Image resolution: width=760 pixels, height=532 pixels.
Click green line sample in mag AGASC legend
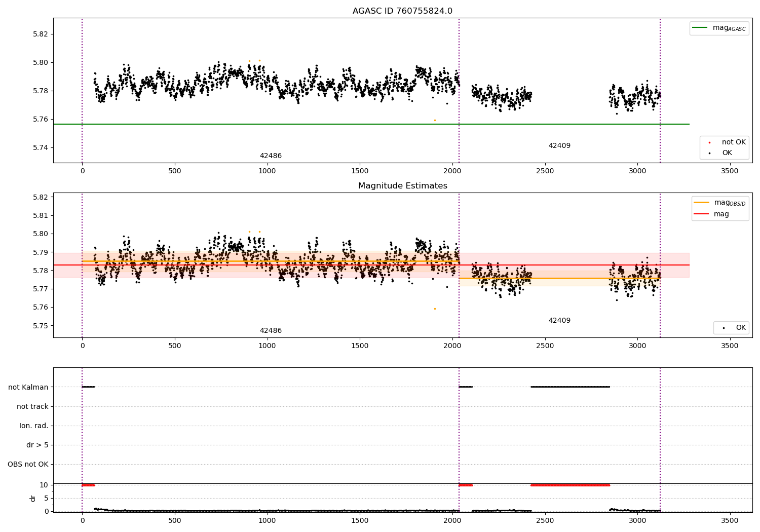coord(700,28)
